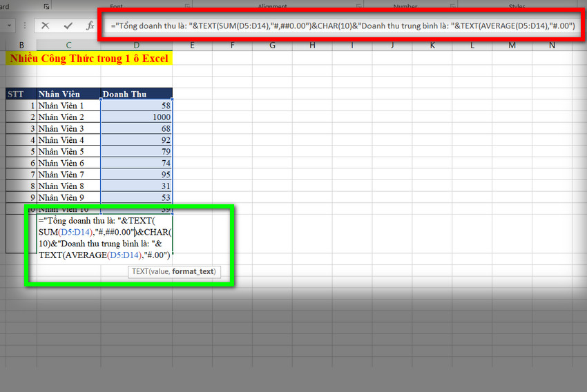Cancel formula entry with the X icon
This screenshot has height=392, width=587.
click(x=46, y=26)
